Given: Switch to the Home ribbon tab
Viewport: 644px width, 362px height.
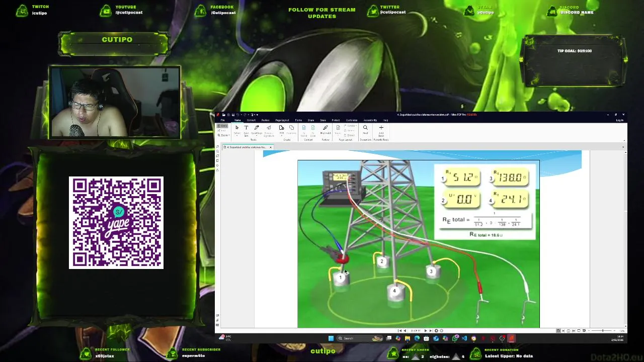Looking at the screenshot, I should (x=237, y=120).
